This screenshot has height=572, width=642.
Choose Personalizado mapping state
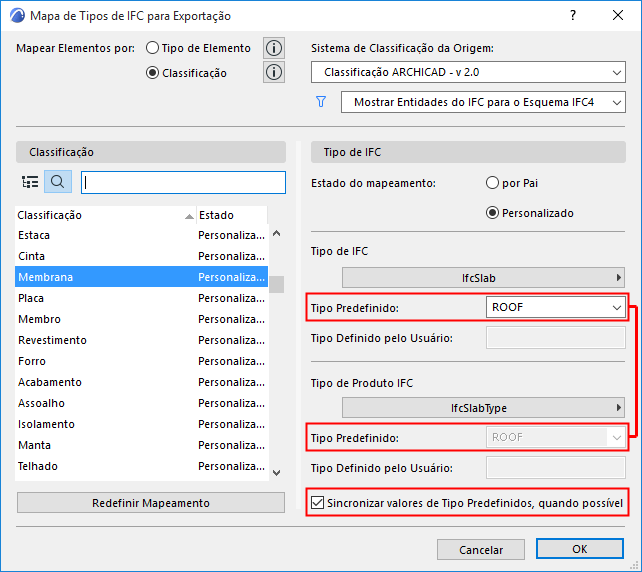(x=492, y=213)
